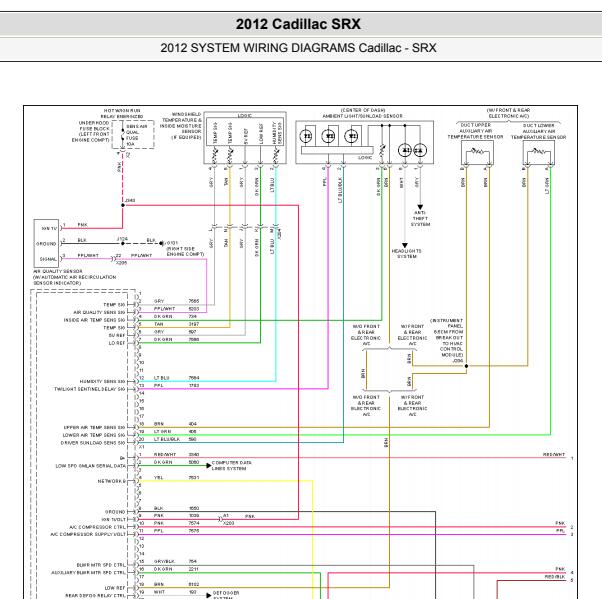
Task: Click the 'YEL' wire label near NETWORK B
Action: 159,478
